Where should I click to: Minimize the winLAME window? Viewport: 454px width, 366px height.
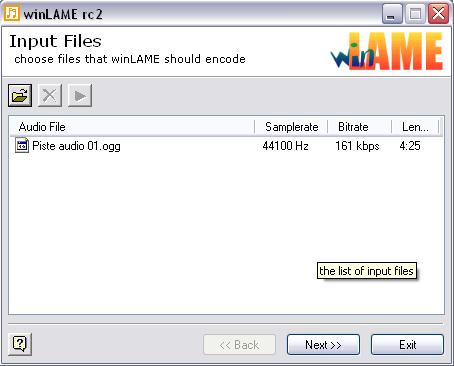pyautogui.click(x=392, y=14)
